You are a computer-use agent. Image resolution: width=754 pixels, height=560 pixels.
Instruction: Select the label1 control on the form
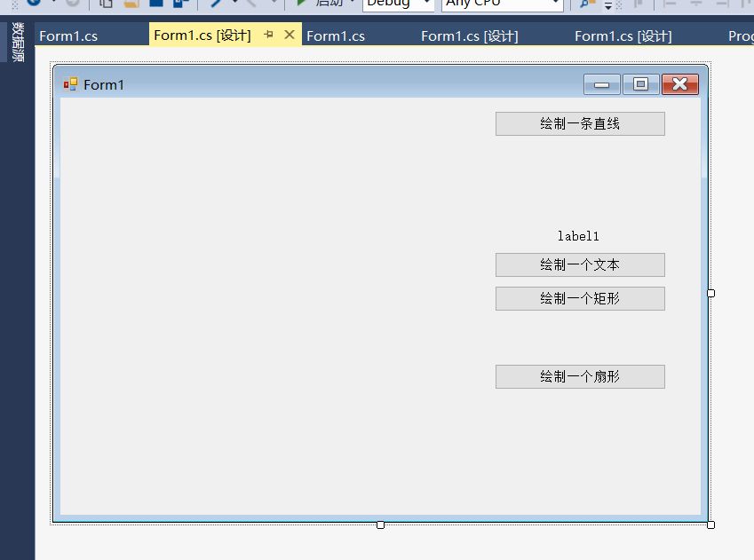click(x=578, y=236)
